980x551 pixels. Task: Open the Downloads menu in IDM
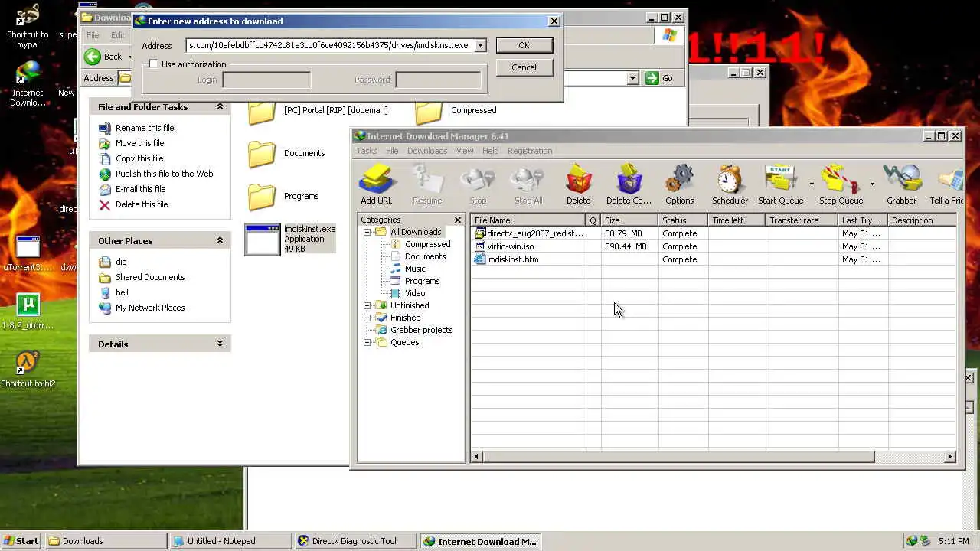pos(427,151)
